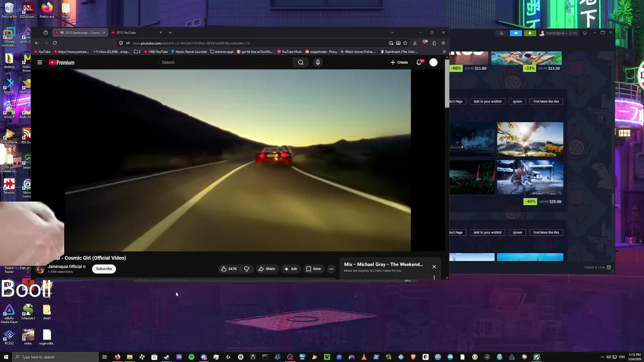Click Add to your wishlist in upper Steam row

tap(488, 102)
